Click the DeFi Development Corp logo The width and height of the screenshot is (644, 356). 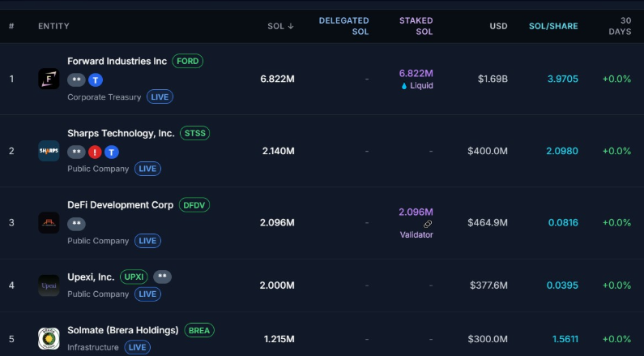tap(49, 222)
